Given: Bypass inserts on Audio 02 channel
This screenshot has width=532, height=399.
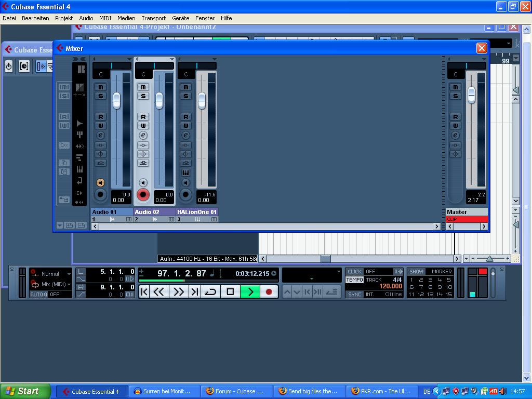Looking at the screenshot, I should point(143,145).
